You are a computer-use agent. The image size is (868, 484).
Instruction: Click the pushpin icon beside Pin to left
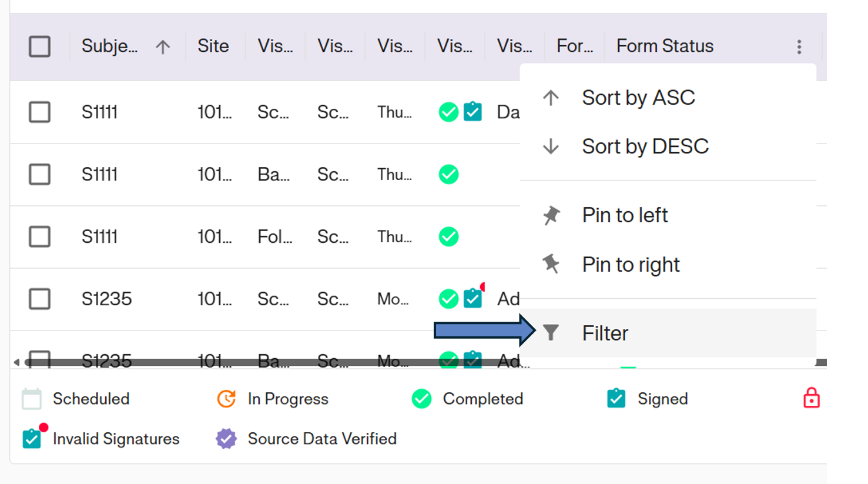(551, 214)
